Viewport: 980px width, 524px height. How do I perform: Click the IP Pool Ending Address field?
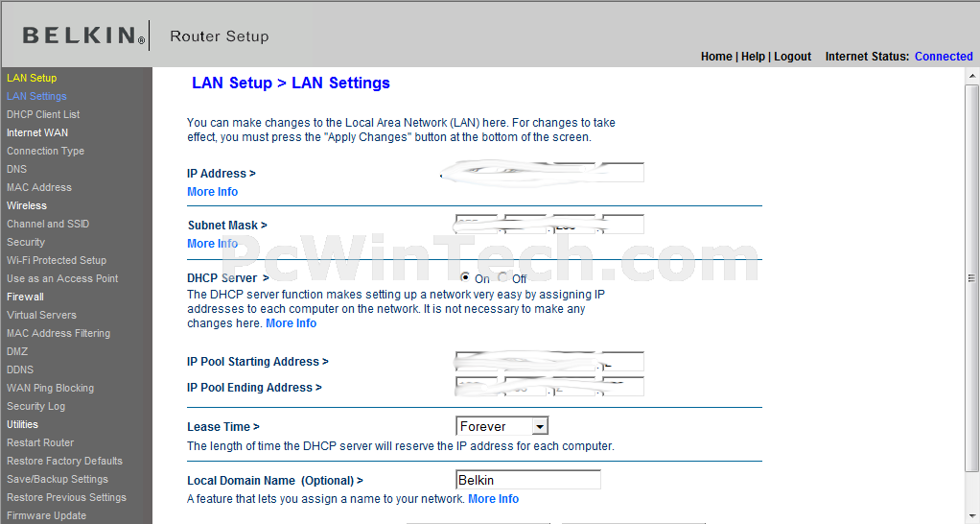click(x=549, y=387)
